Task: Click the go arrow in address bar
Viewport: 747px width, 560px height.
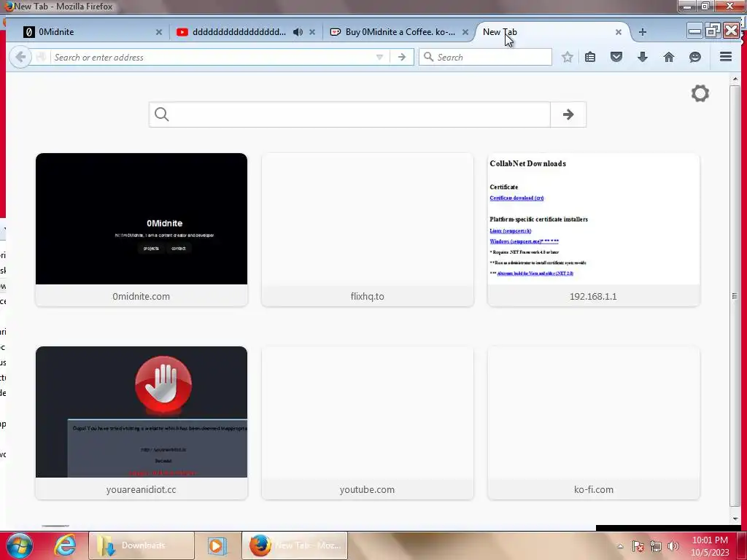Action: [x=402, y=57]
